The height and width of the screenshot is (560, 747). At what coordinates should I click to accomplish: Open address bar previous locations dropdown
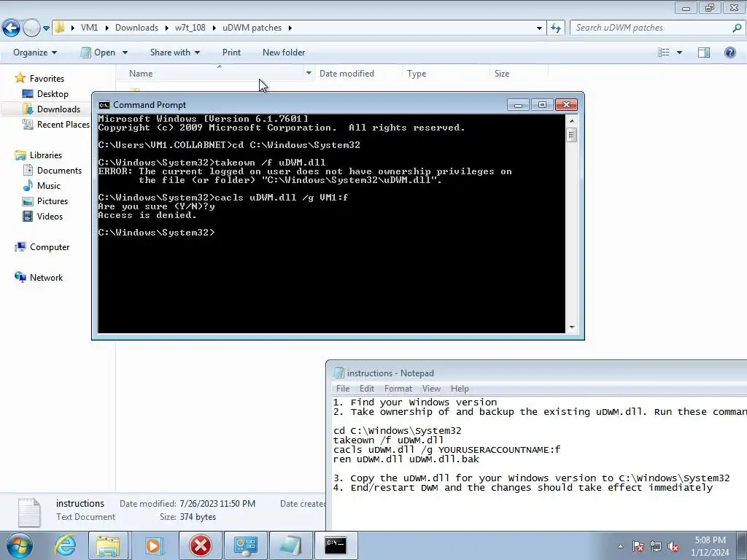(539, 28)
